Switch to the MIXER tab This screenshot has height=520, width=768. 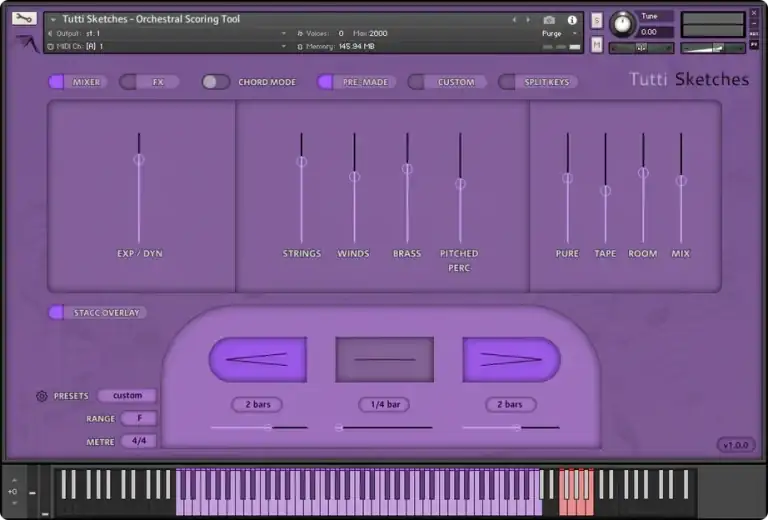78,82
